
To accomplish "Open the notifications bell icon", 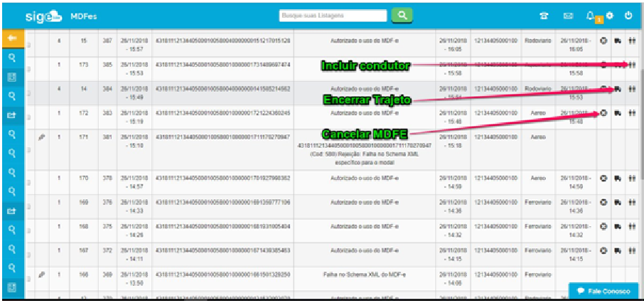I will tap(590, 16).
